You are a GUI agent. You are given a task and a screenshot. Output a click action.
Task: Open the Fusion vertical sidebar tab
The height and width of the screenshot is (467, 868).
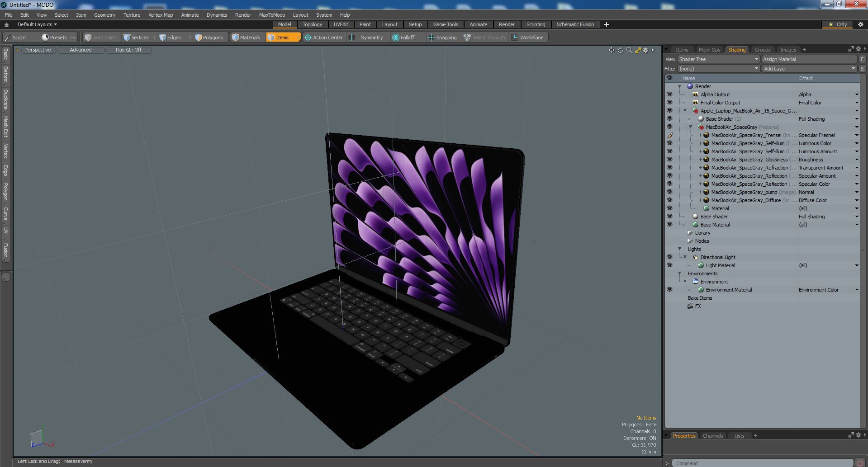pyautogui.click(x=6, y=250)
